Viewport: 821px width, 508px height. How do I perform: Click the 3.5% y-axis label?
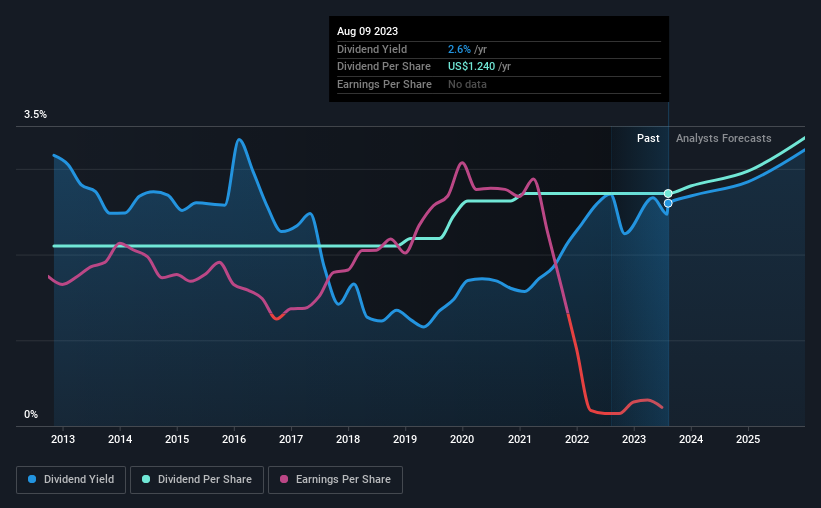[35, 115]
